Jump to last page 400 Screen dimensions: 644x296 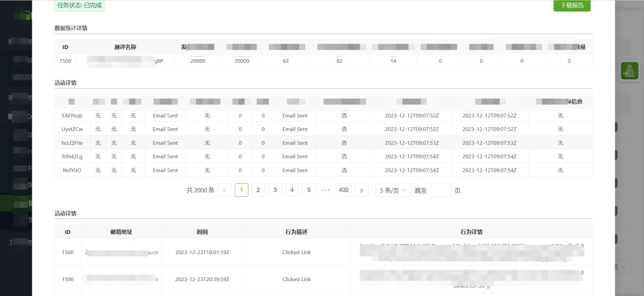coord(343,190)
